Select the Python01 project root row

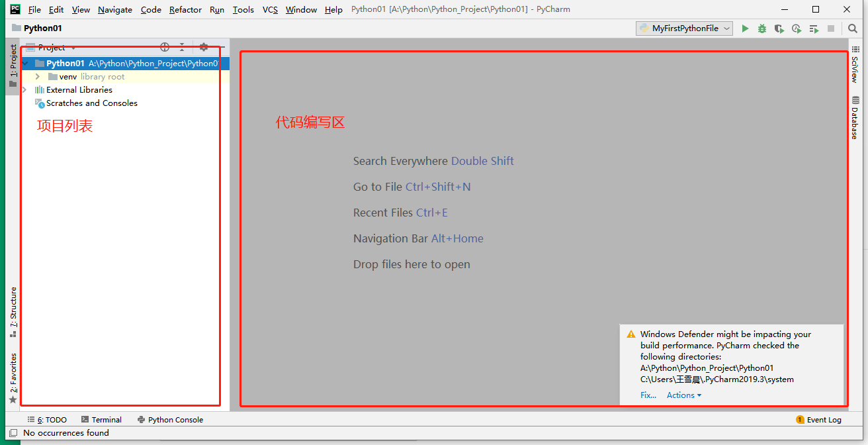pyautogui.click(x=125, y=64)
